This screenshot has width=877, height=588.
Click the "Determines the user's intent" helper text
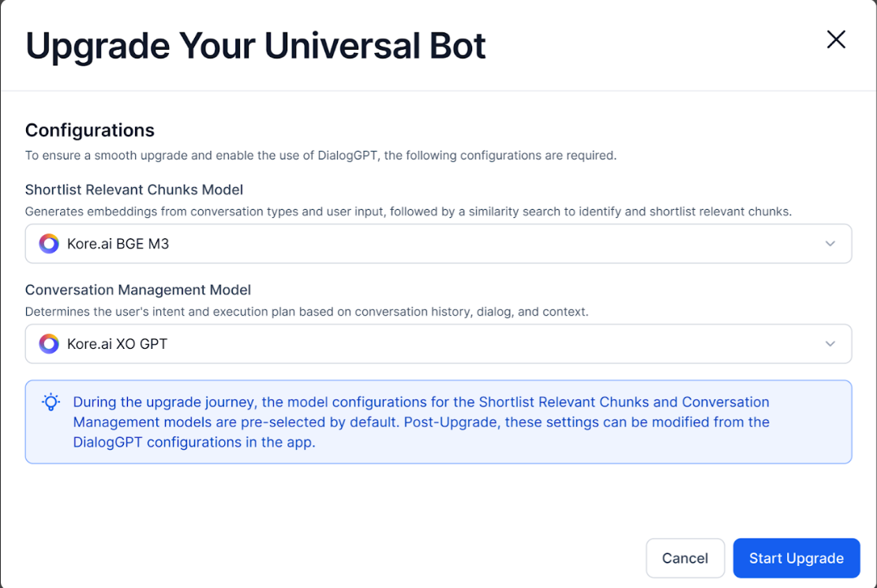(x=306, y=312)
